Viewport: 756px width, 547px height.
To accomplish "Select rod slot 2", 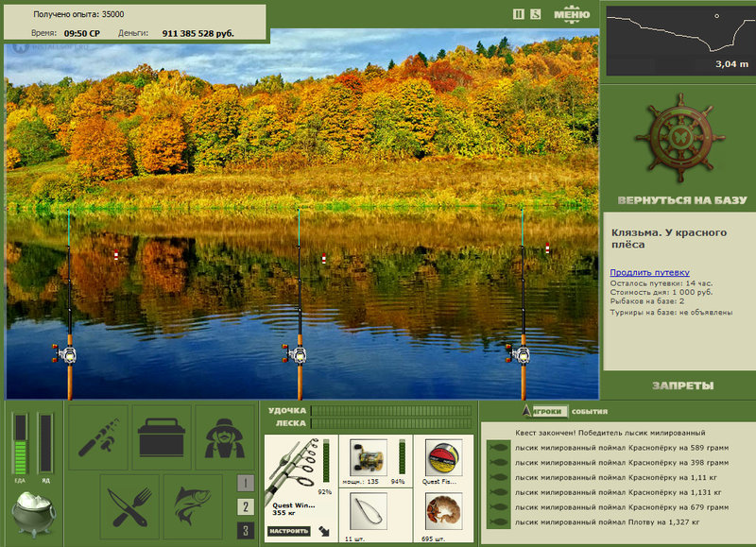I will tap(245, 506).
